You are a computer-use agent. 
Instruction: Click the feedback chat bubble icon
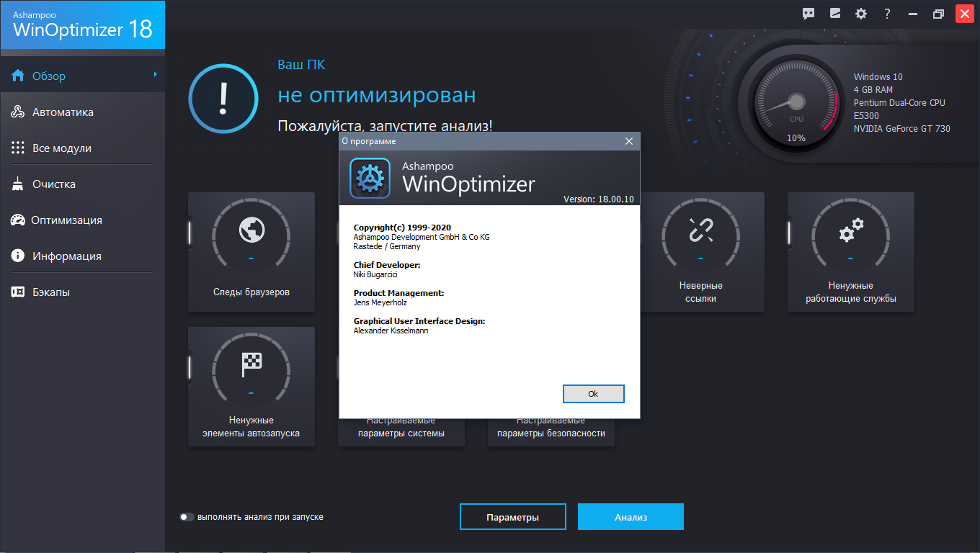pos(808,14)
